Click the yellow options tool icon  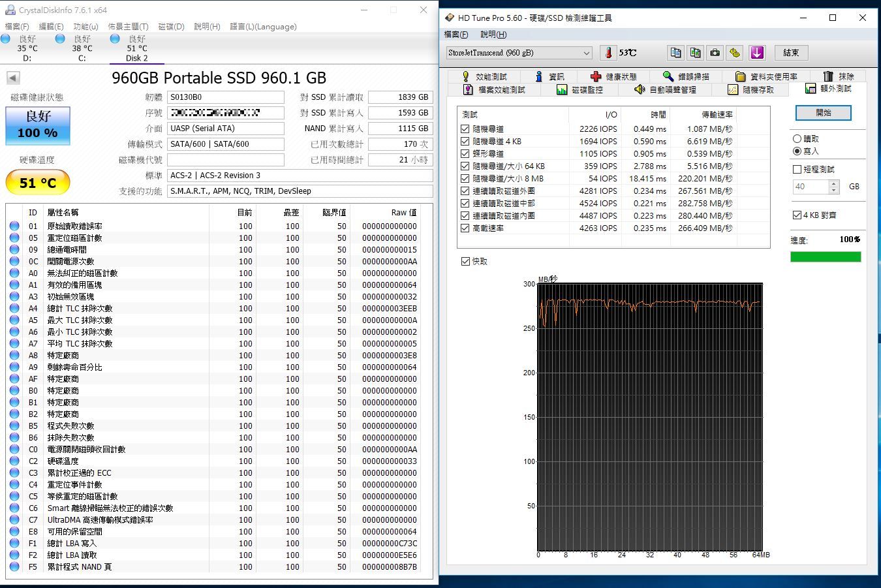pos(735,53)
